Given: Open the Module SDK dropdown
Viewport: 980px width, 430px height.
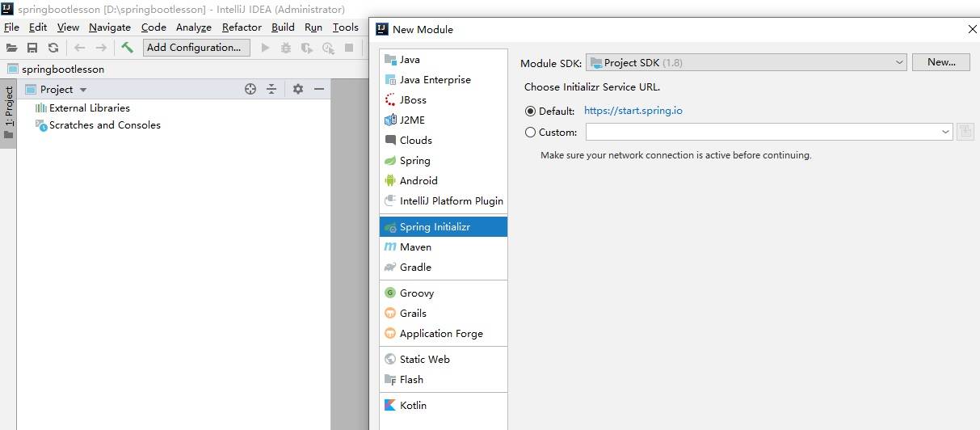Looking at the screenshot, I should tap(900, 62).
